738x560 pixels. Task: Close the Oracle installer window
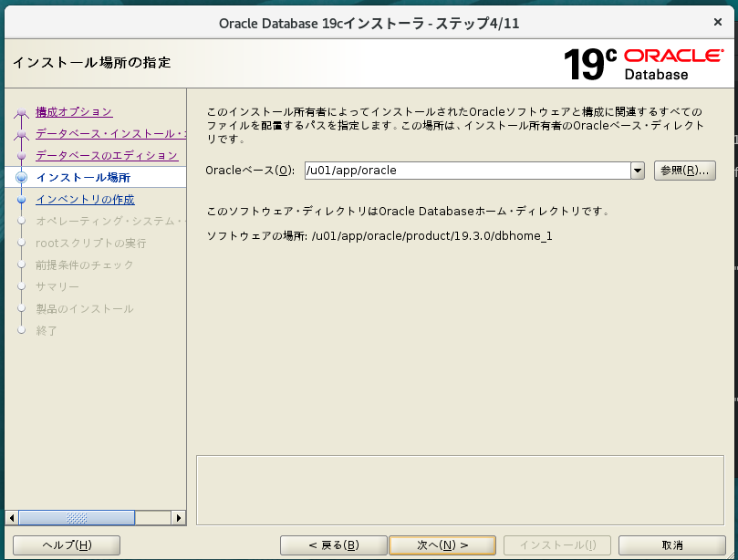pyautogui.click(x=718, y=22)
